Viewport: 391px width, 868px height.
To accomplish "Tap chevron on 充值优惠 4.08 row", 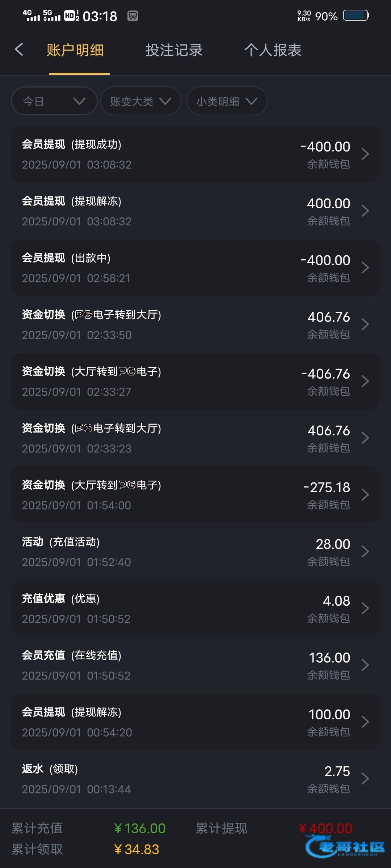I will coord(365,608).
